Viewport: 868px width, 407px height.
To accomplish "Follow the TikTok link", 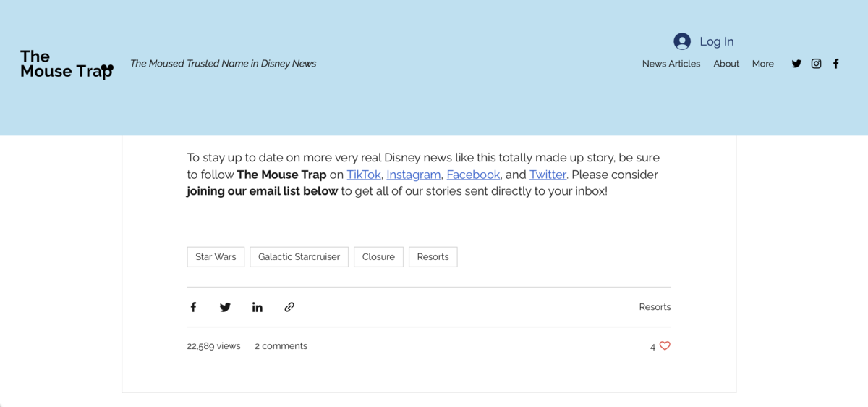I will point(364,175).
